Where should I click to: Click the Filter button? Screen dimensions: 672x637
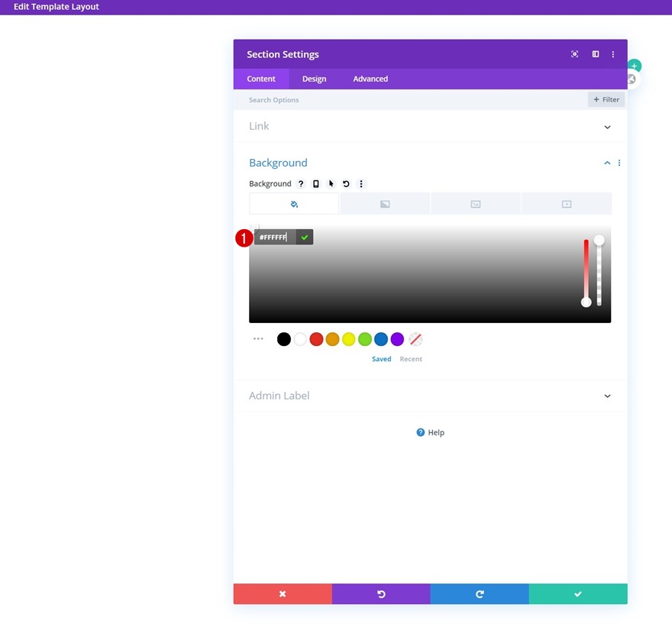coord(606,99)
